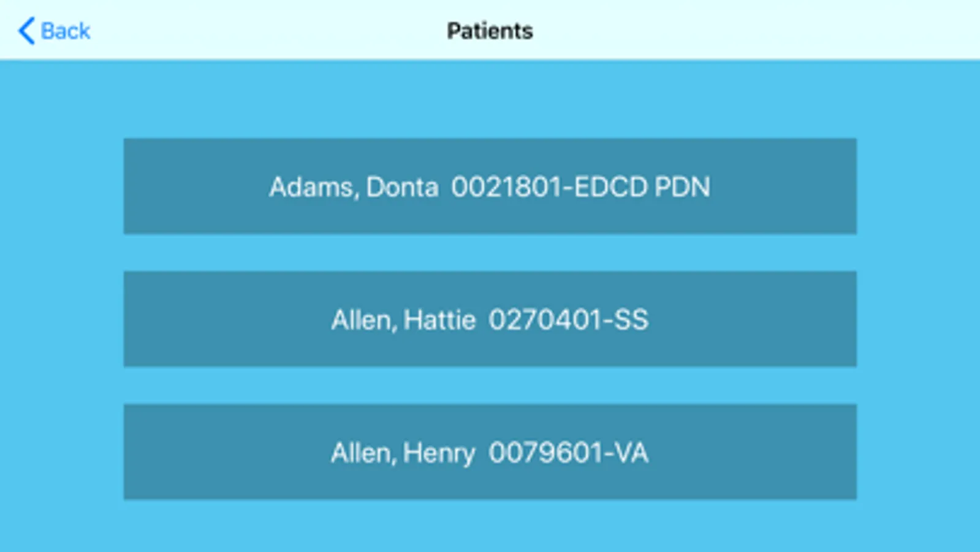Click the Patients header title
Screen dimensions: 980x552
pyautogui.click(x=490, y=31)
